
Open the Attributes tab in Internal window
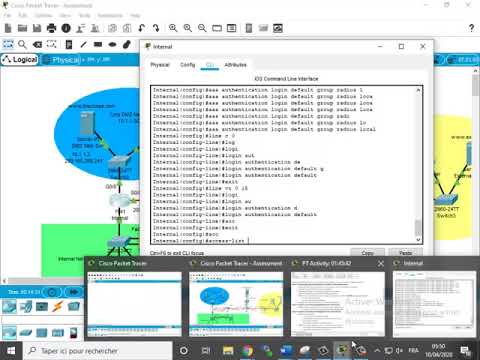point(235,65)
